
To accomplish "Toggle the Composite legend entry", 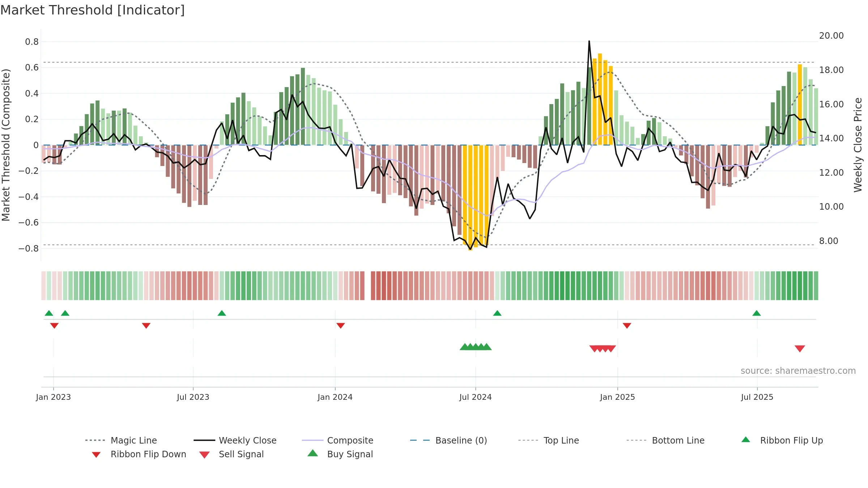I will [x=337, y=440].
